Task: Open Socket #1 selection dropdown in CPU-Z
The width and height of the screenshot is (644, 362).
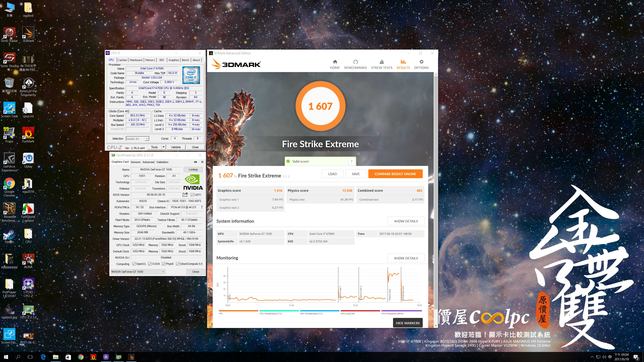Action: tap(137, 139)
